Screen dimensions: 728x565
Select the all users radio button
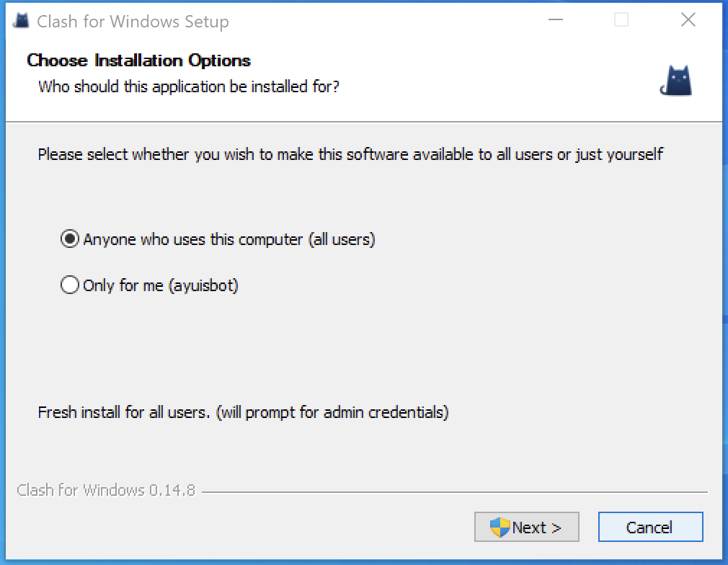click(x=70, y=239)
